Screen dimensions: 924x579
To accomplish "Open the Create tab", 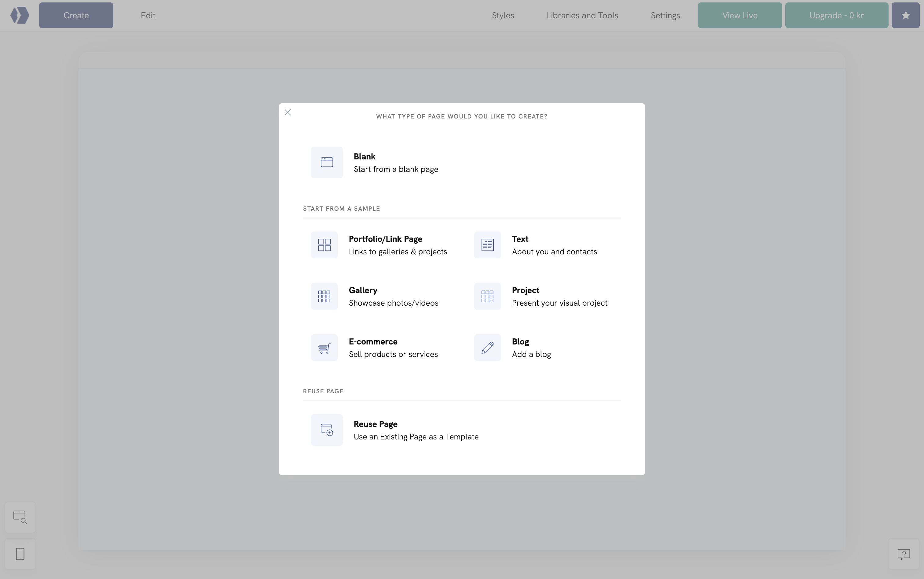I will coord(76,15).
